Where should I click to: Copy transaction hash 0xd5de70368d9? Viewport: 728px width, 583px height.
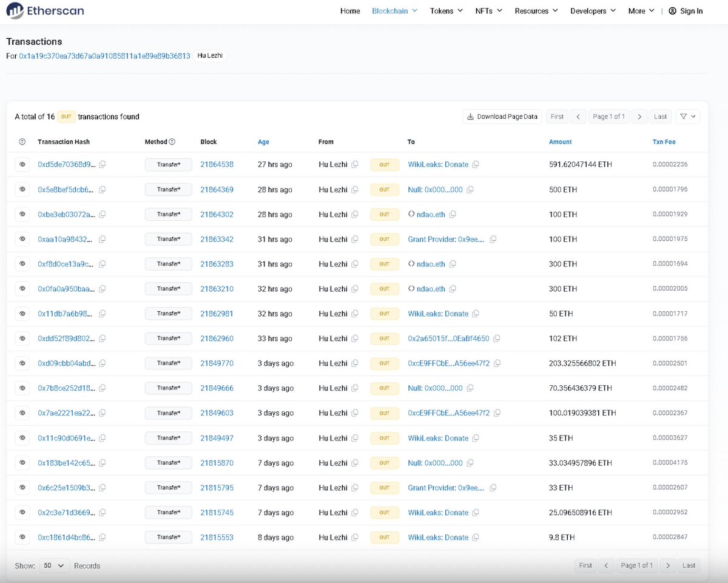tap(103, 164)
